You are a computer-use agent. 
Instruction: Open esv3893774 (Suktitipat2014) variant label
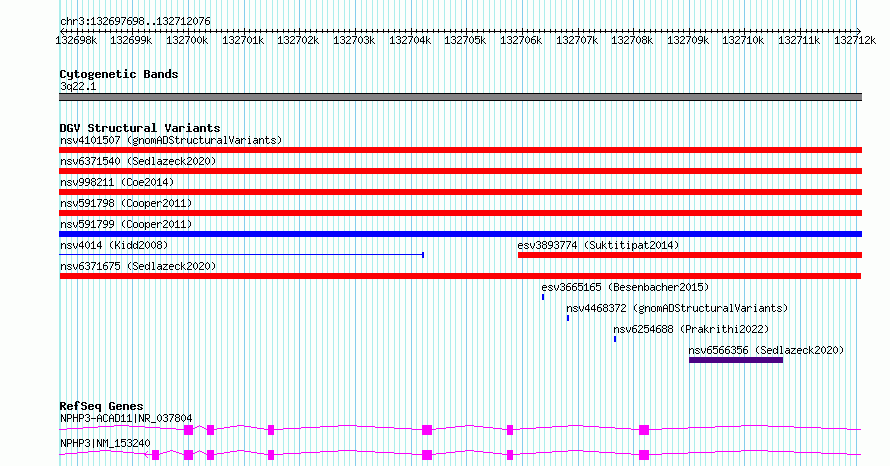click(x=598, y=245)
